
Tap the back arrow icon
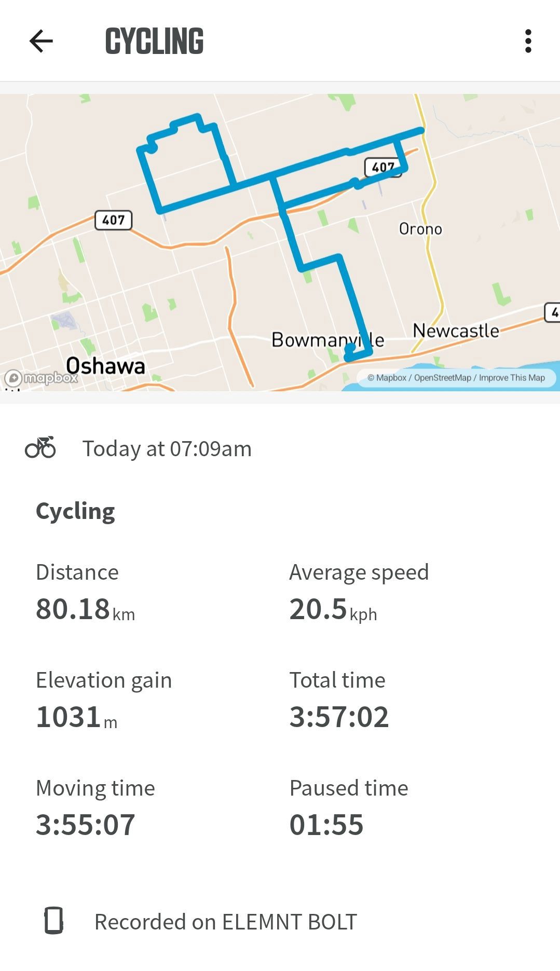(x=41, y=41)
